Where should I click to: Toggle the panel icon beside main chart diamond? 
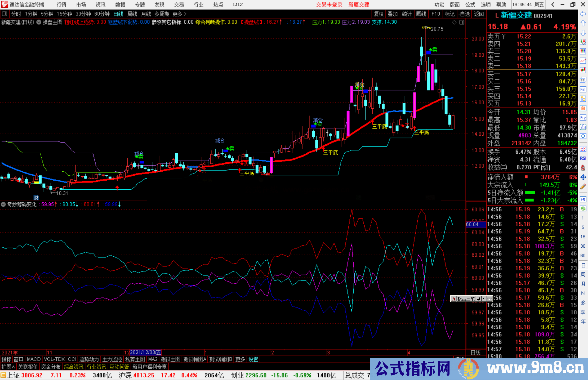tap(462, 22)
